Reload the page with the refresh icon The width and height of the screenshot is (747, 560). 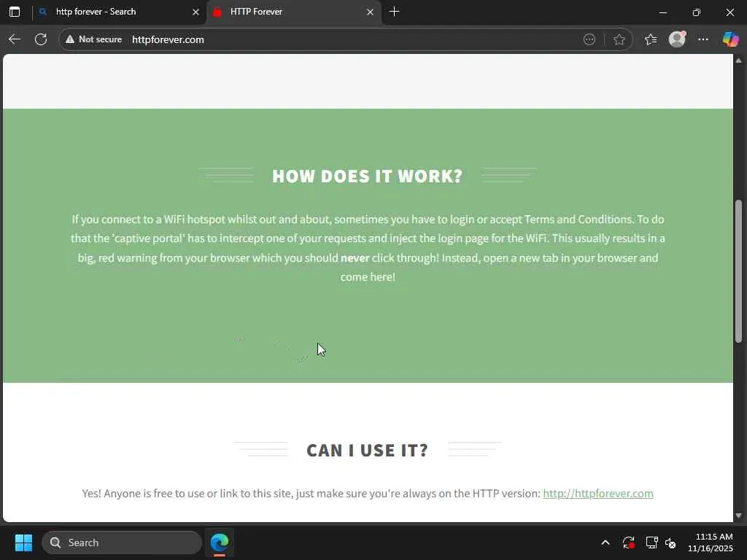(x=41, y=39)
